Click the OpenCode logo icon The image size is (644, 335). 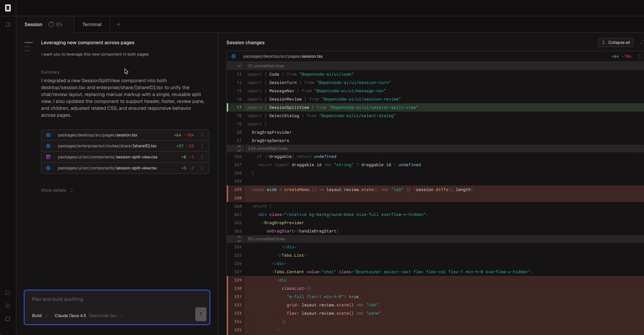click(x=8, y=7)
